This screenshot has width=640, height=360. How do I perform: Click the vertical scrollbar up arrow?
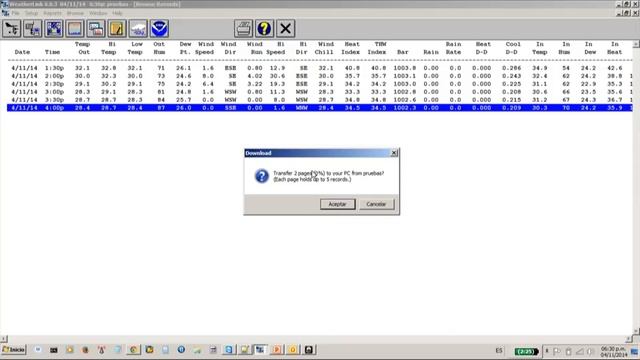(x=636, y=44)
